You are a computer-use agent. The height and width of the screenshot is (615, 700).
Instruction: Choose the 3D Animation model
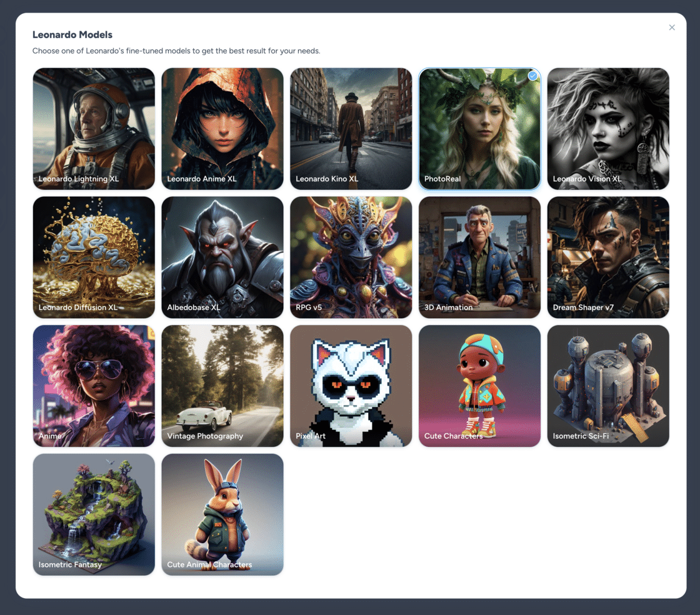(x=479, y=257)
